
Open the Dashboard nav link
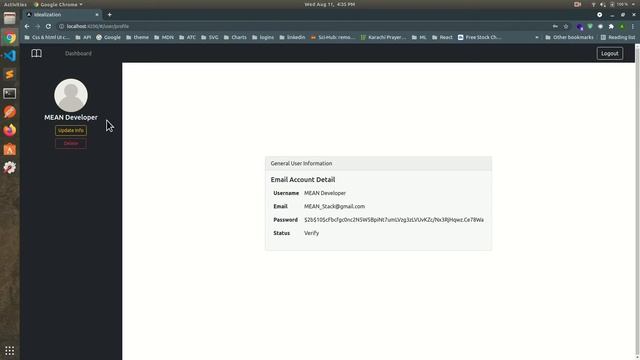(x=78, y=53)
